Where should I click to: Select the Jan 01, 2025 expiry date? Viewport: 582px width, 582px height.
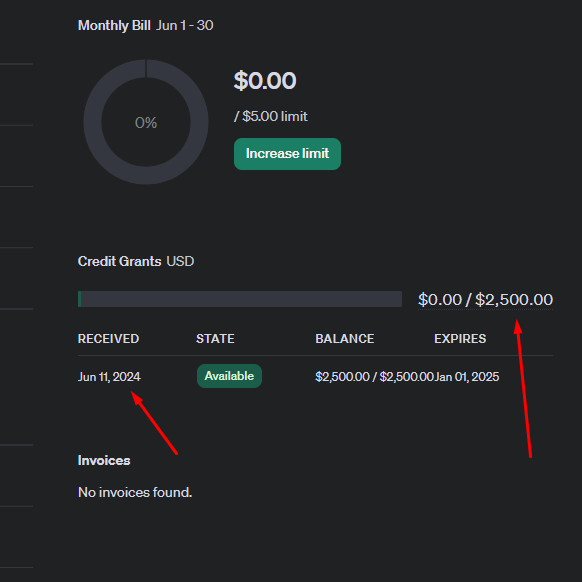tap(467, 377)
